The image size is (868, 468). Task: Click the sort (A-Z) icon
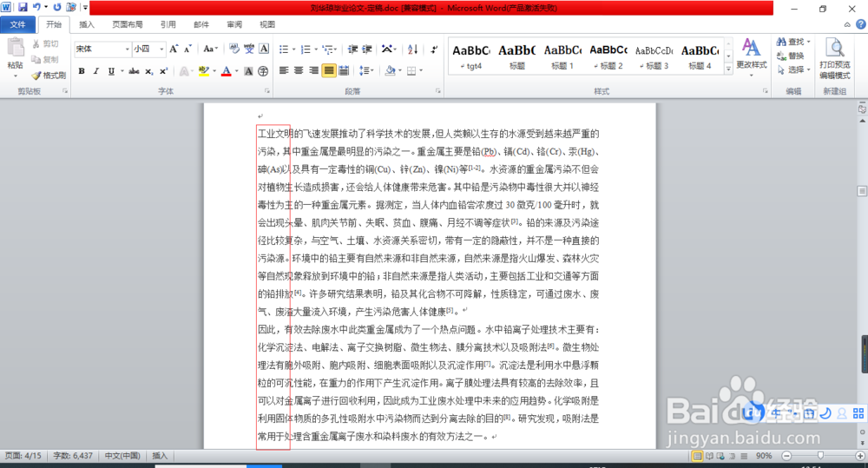tap(412, 49)
